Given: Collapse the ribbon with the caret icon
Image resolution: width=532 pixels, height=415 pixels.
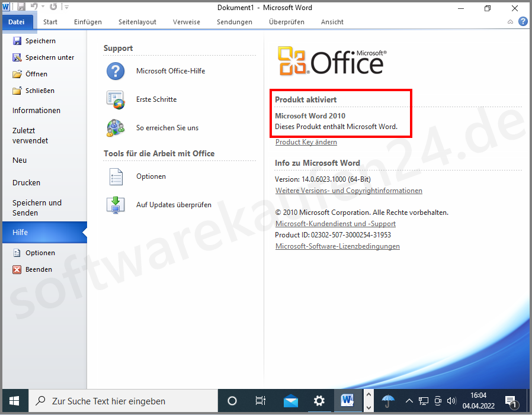Looking at the screenshot, I should (x=510, y=22).
